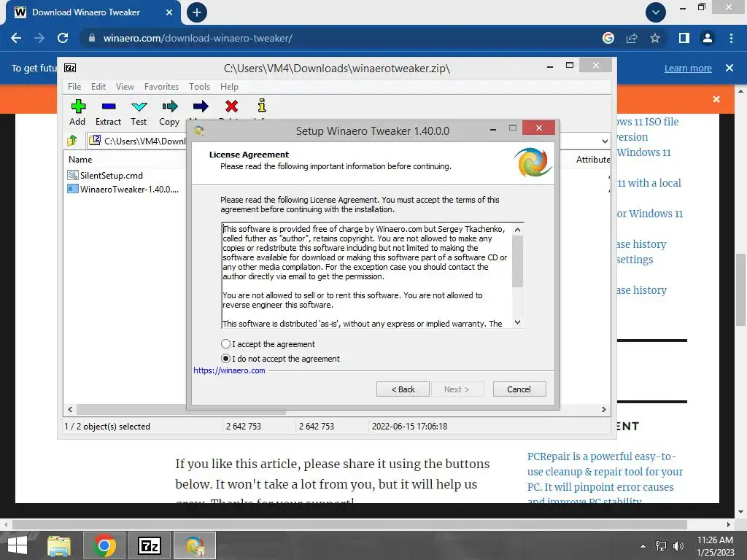
Task: Click the Learn more link
Action: [688, 68]
